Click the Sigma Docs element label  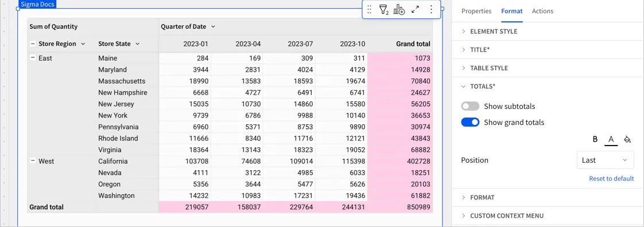[x=38, y=4]
